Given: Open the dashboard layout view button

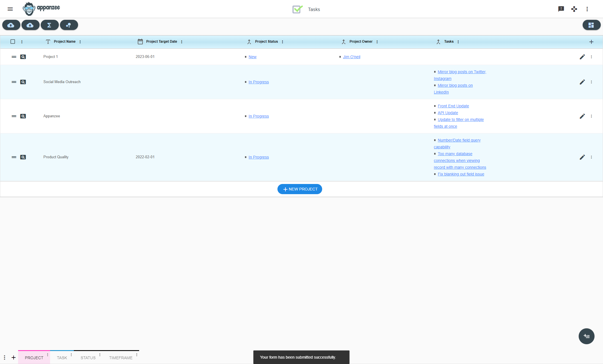Looking at the screenshot, I should pos(591,25).
